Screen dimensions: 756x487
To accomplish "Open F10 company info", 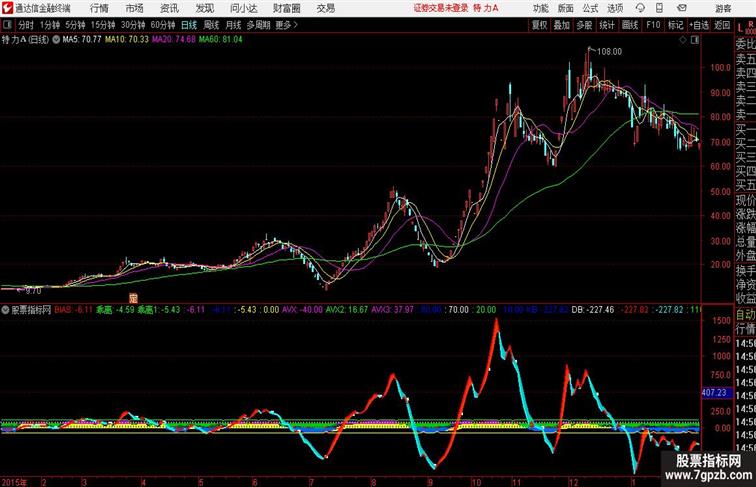I will point(653,25).
